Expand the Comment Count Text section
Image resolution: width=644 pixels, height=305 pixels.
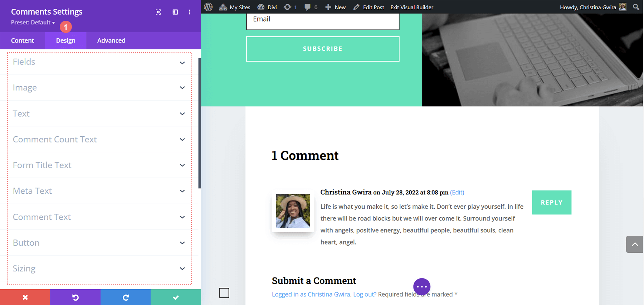pos(99,139)
